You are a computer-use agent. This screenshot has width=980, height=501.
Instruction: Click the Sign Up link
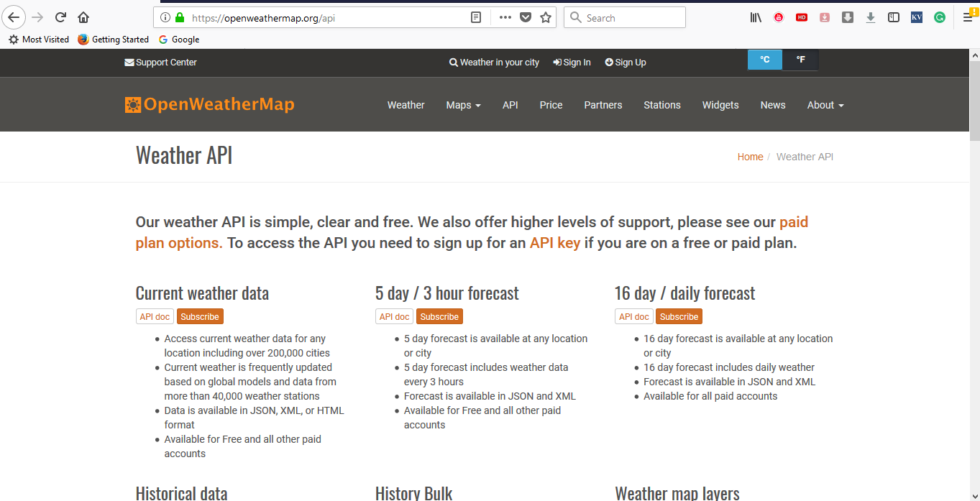click(626, 63)
